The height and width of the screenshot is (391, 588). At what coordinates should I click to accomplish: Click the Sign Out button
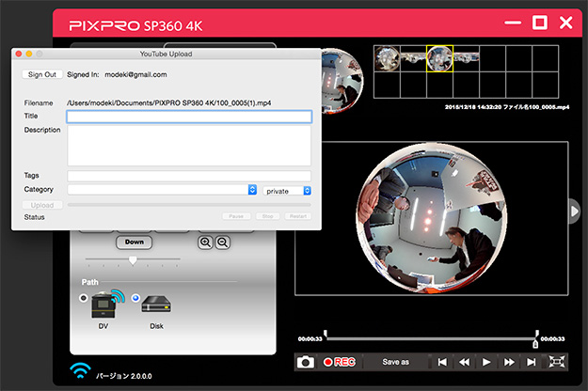tap(42, 74)
